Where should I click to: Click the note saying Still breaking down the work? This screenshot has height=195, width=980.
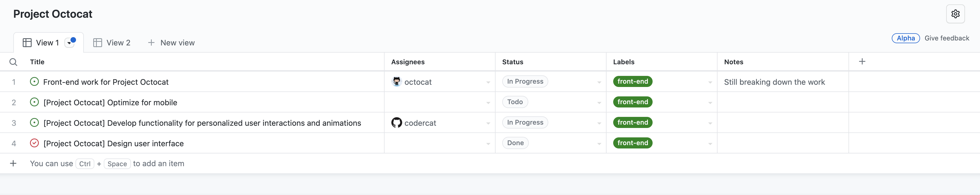pyautogui.click(x=775, y=81)
